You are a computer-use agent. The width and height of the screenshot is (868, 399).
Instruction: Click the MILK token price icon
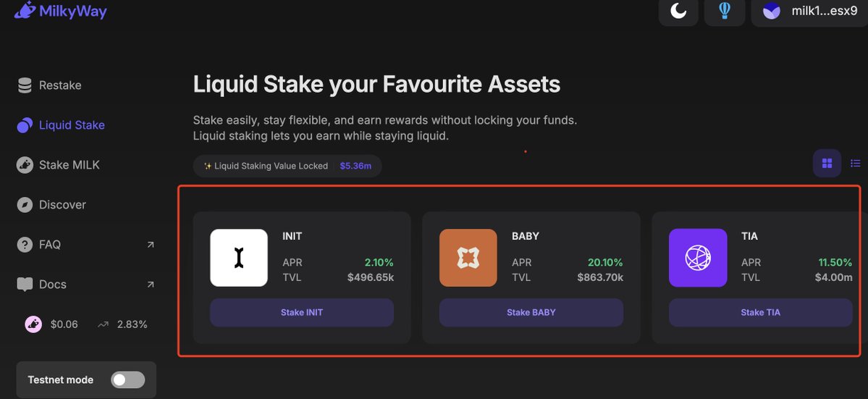(34, 324)
